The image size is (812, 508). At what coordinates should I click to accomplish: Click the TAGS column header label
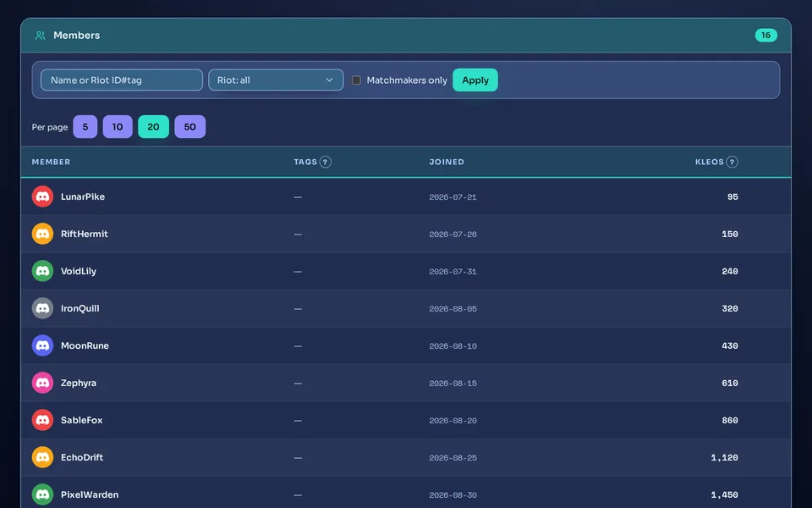[305, 162]
